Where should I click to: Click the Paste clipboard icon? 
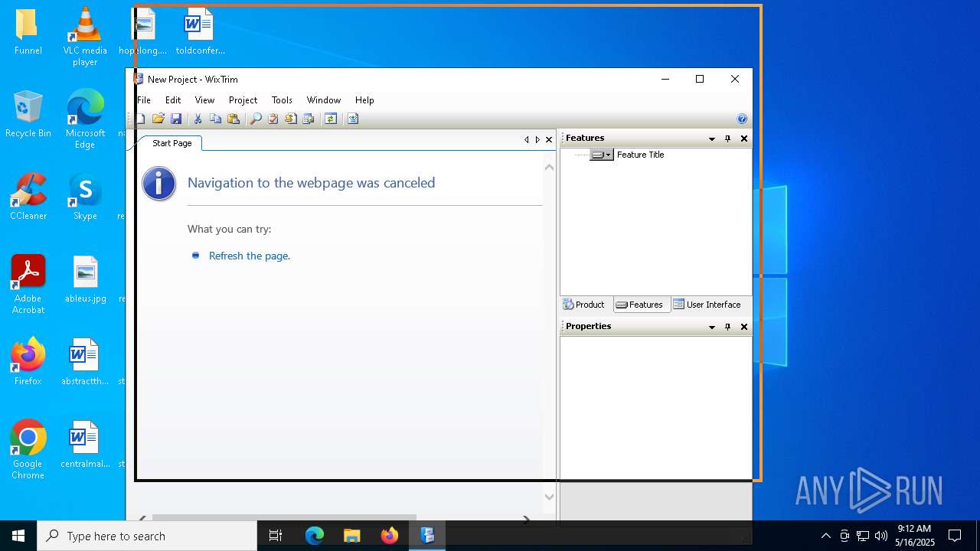[x=234, y=119]
